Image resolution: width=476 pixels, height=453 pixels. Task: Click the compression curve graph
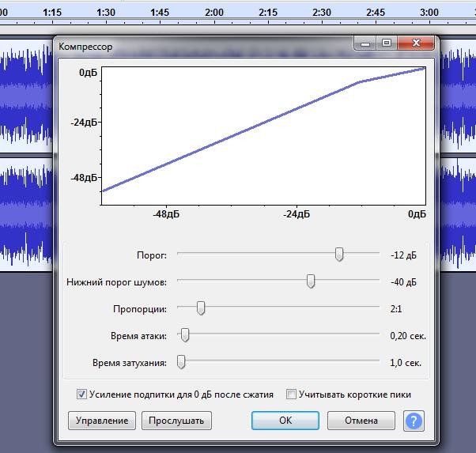click(x=264, y=134)
